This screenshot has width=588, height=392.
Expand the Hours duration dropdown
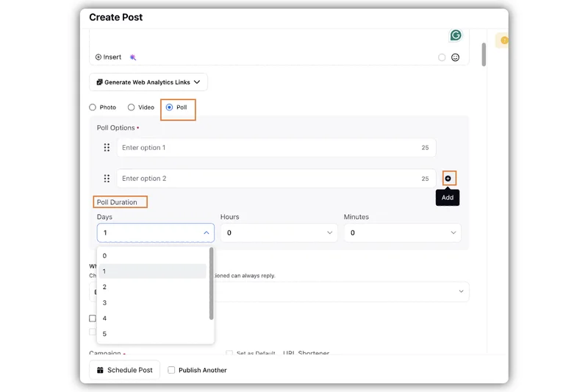tap(279, 233)
